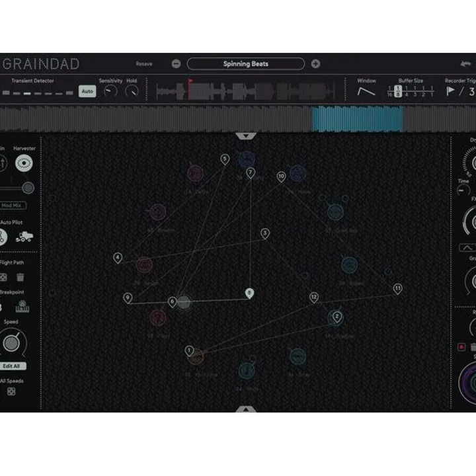
Task: Select the Window shape icon
Action: pos(366,91)
